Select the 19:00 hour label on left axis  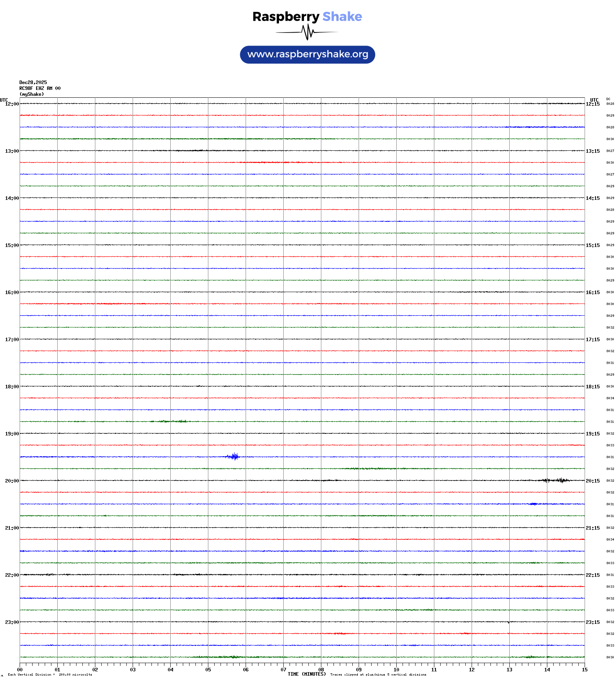point(12,434)
